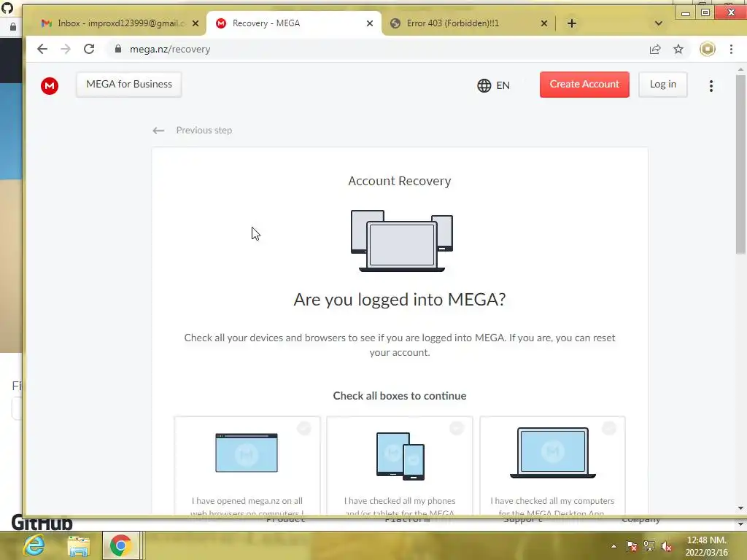The width and height of the screenshot is (747, 560).
Task: Click the MEGA logo icon
Action: 50,86
